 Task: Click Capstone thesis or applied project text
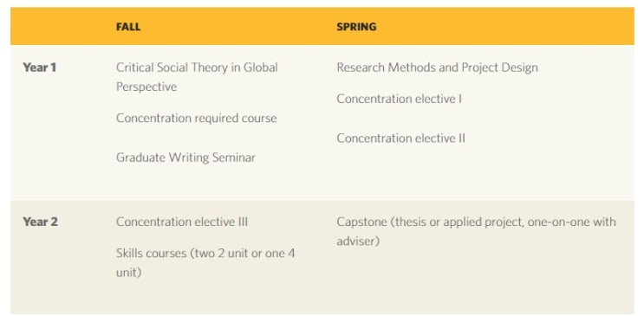(477, 231)
